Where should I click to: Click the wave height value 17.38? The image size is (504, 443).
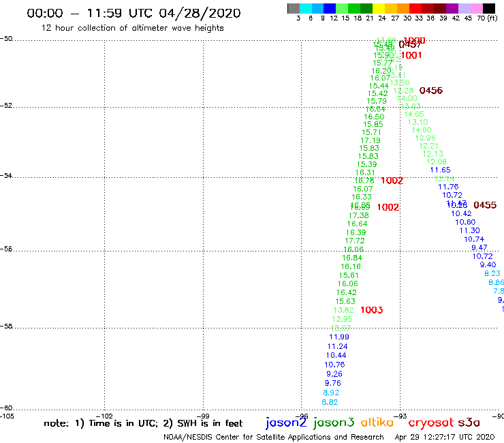pyautogui.click(x=359, y=215)
